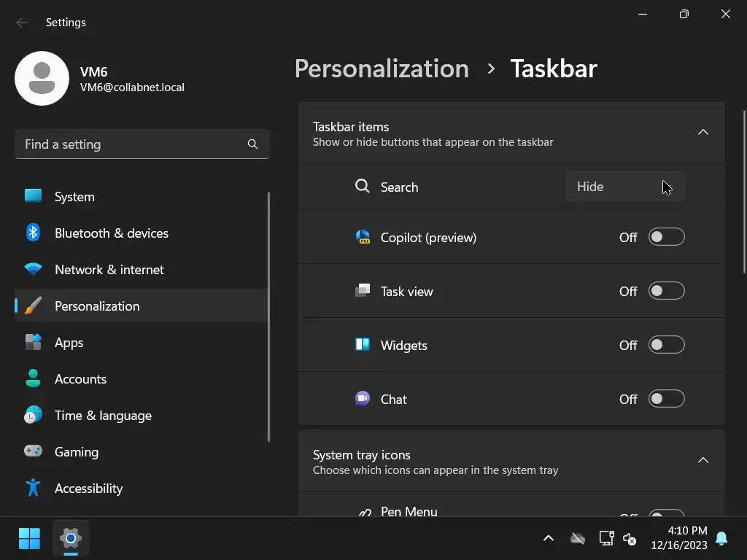The image size is (747, 560).
Task: Click the Find a setting search box
Action: click(x=131, y=144)
